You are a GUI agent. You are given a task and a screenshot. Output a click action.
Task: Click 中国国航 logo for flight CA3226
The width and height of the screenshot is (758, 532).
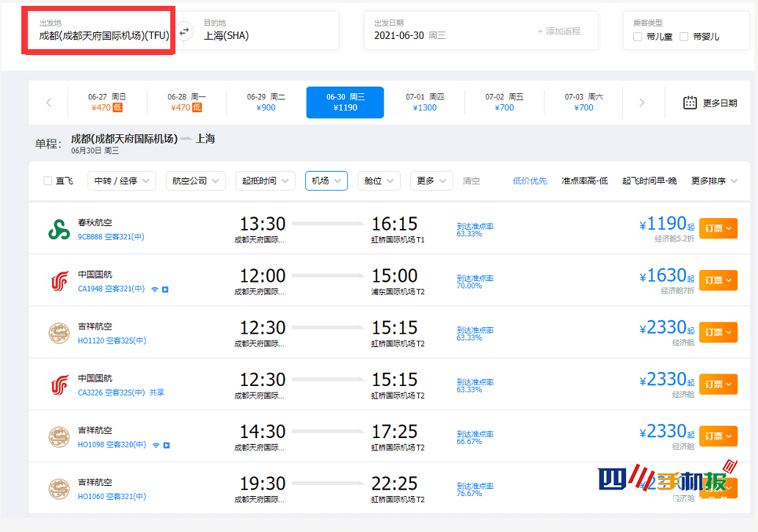pos(59,385)
